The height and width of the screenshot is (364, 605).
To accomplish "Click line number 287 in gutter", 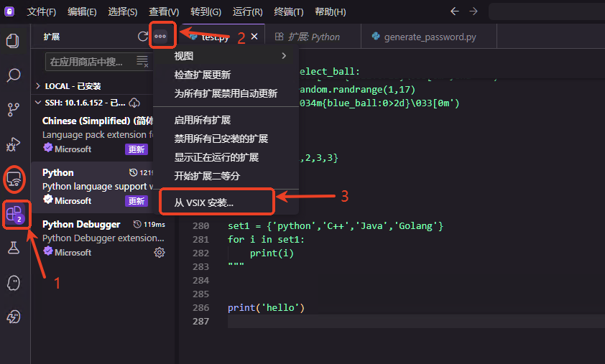I will pyautogui.click(x=201, y=321).
